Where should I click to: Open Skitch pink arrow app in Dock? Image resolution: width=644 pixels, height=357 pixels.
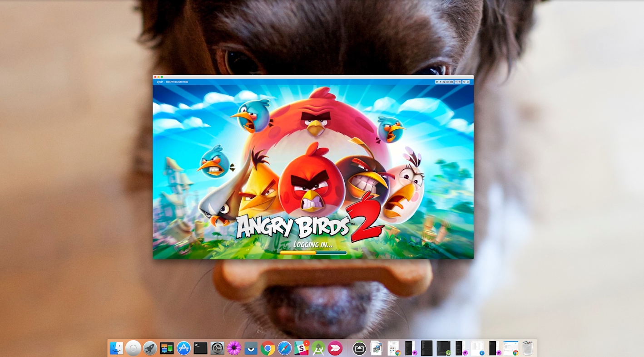(335, 348)
